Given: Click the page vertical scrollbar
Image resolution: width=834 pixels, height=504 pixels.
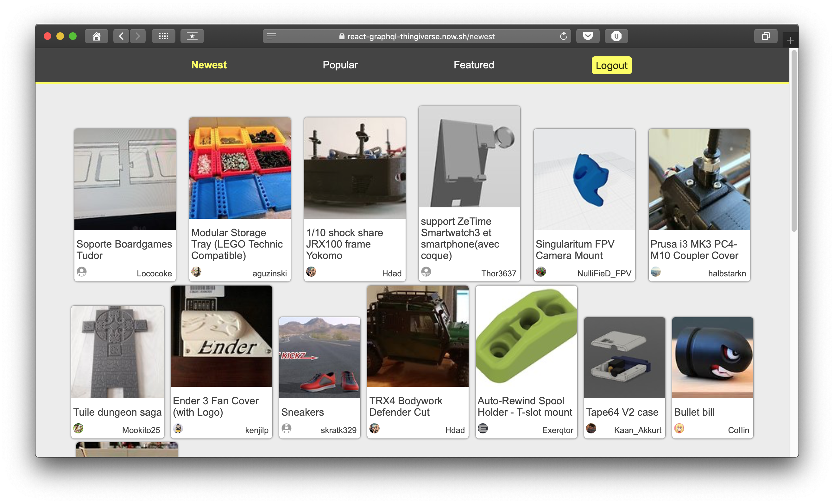Looking at the screenshot, I should [x=794, y=141].
